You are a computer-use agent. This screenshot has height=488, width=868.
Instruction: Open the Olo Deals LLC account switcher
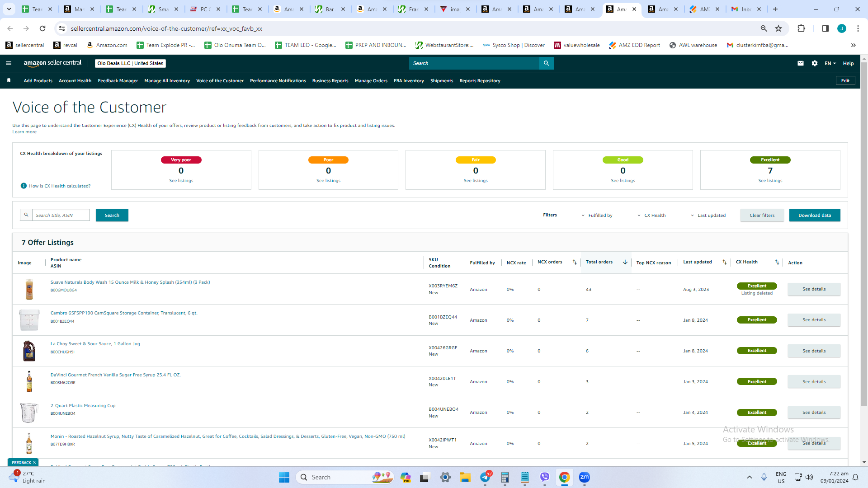tap(130, 63)
